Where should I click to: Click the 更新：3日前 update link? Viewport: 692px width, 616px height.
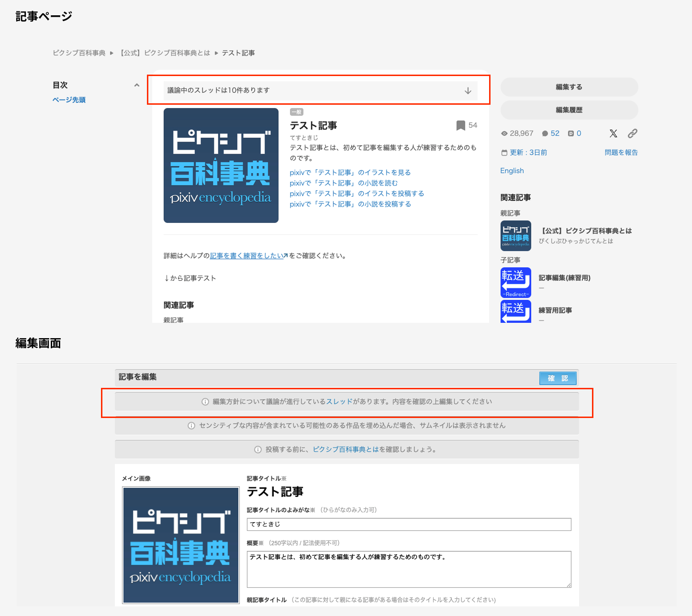tap(528, 153)
